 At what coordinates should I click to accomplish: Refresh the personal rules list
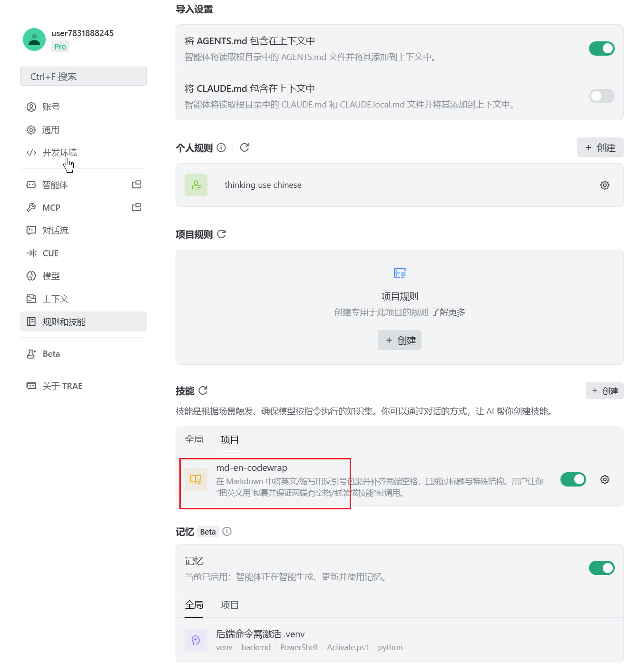point(245,147)
